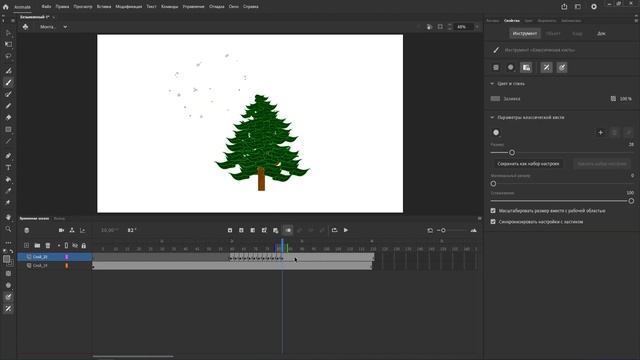Click the Home icon in the top bar
This screenshot has width=640, height=360.
5,7
